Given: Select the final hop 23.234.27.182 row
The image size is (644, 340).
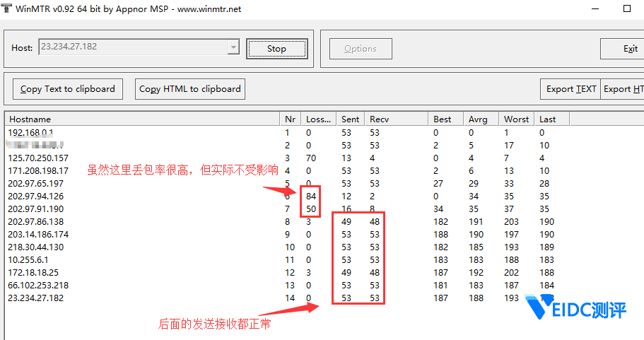Looking at the screenshot, I should pyautogui.click(x=288, y=298).
